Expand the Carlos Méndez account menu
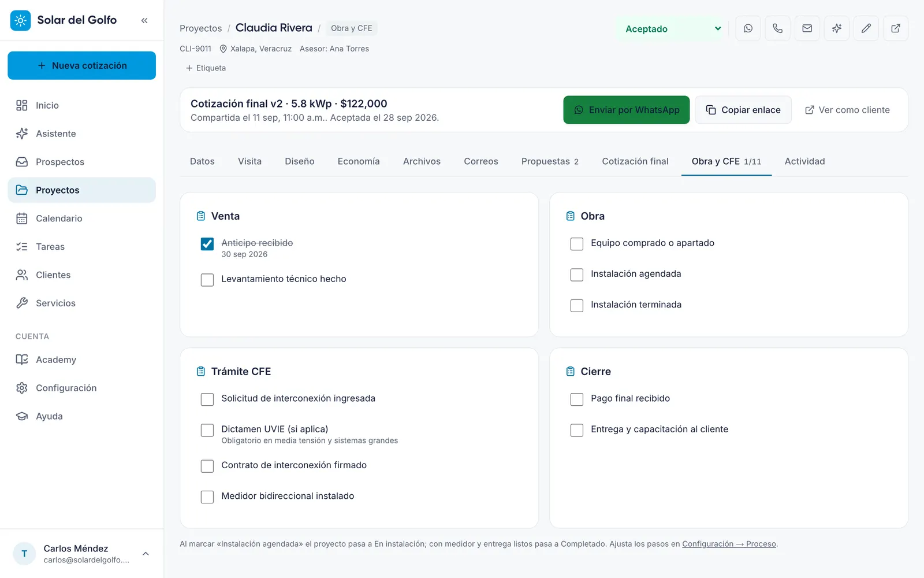 81,554
